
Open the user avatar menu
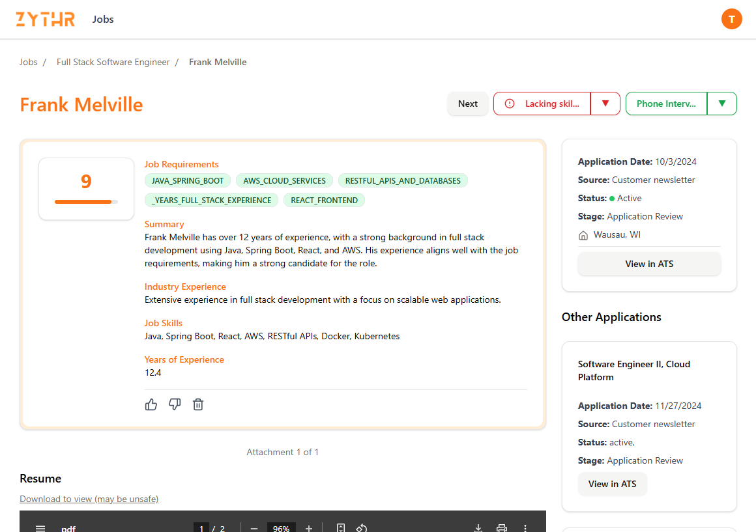731,19
